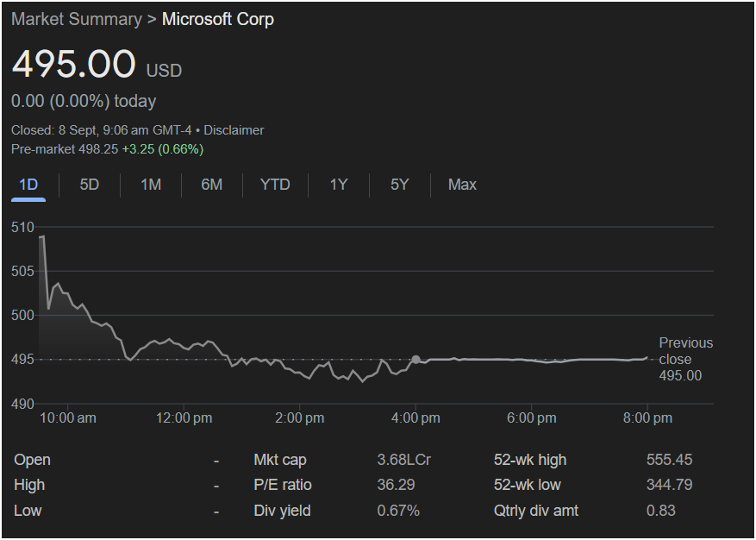Click the 510 y-axis label
Image resolution: width=756 pixels, height=540 pixels.
click(x=22, y=227)
